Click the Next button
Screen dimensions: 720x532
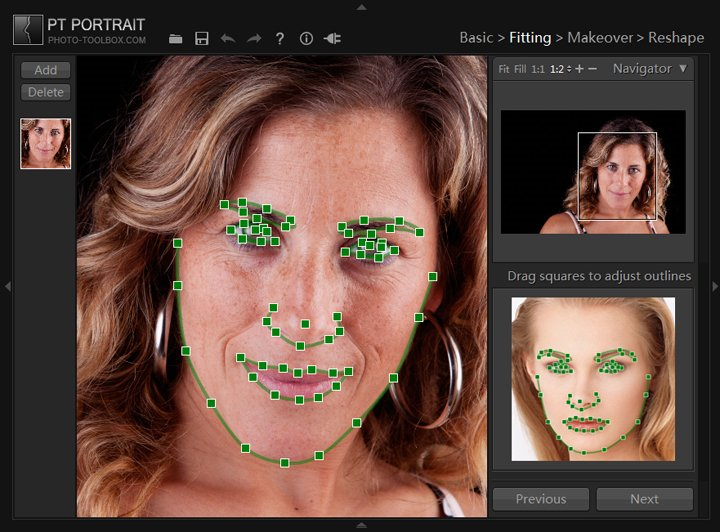click(644, 499)
